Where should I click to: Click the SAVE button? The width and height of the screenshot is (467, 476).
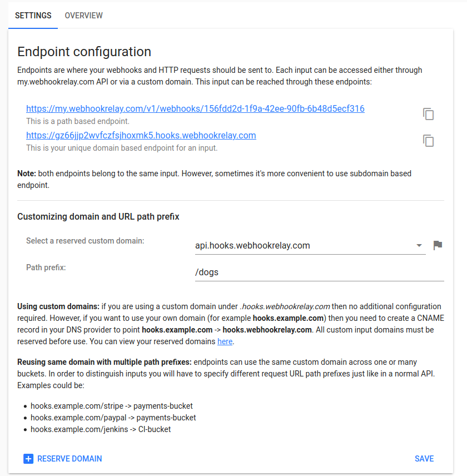click(x=424, y=458)
